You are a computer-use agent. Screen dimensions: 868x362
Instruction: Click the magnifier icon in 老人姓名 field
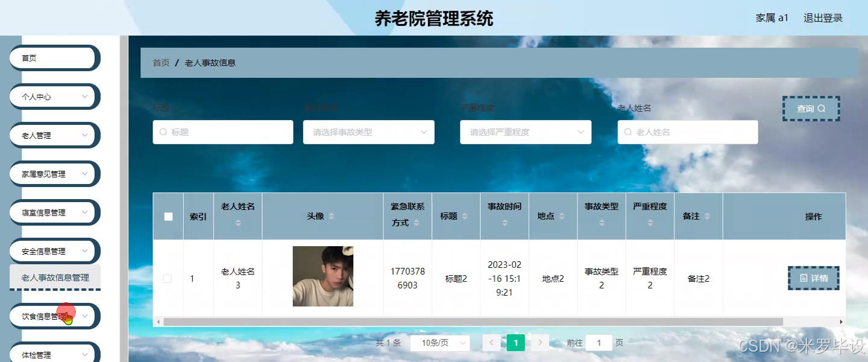[x=627, y=132]
